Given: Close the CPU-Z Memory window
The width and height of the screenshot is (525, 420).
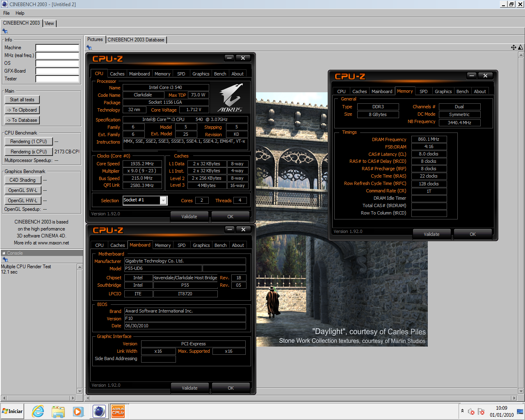Looking at the screenshot, I should click(485, 75).
